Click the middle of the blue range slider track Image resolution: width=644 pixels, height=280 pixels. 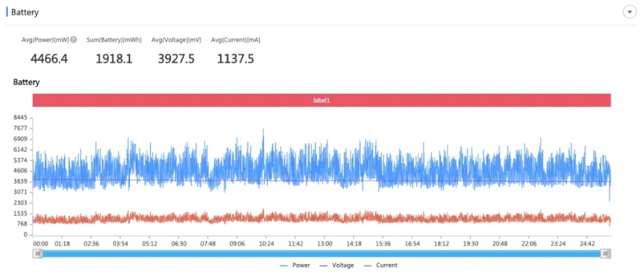coord(322,253)
